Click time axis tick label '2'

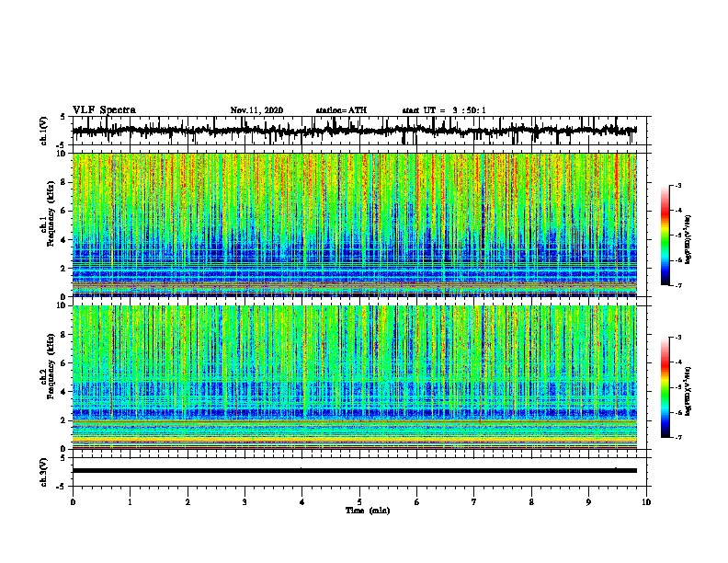[x=188, y=502]
